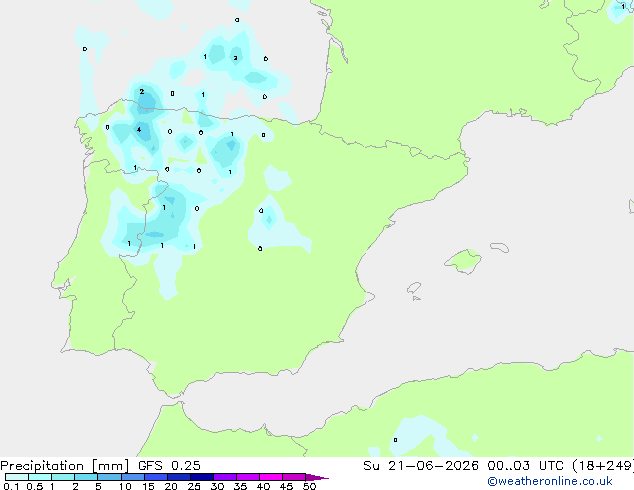Image resolution: width=634 pixels, height=490 pixels.
Task: Select the 45–50 mm legend swatch
Action: coord(294,477)
